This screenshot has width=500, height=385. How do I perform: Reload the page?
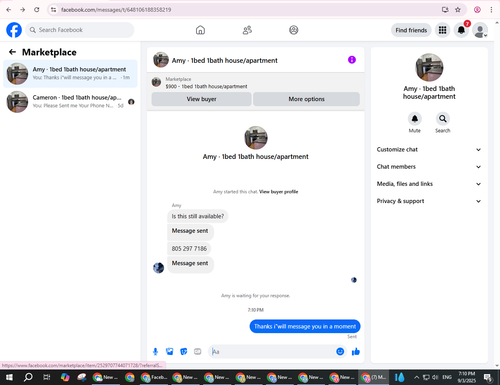tap(37, 10)
